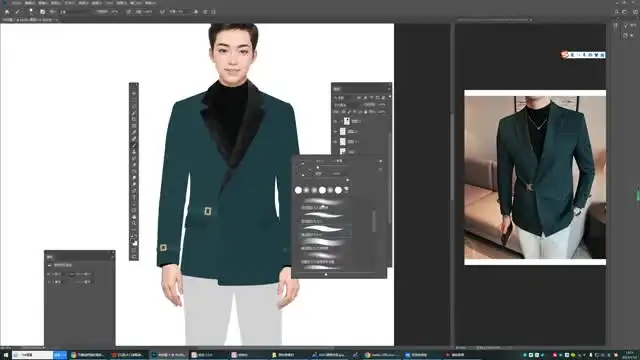The height and width of the screenshot is (360, 640).
Task: Open the blend mode dropdown in the Layers panel
Action: [x=347, y=105]
